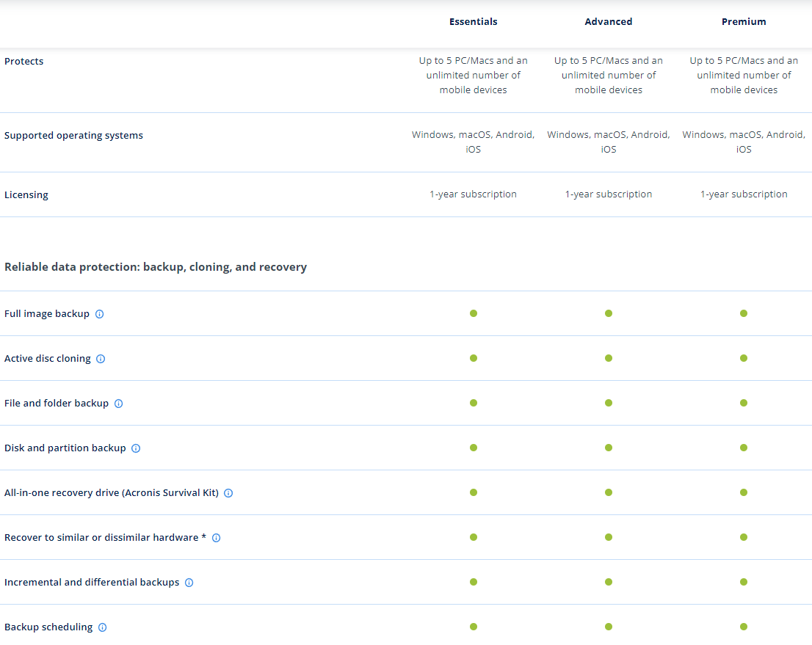Click the Reliable data protection section heading
The height and width of the screenshot is (645, 812).
(156, 267)
